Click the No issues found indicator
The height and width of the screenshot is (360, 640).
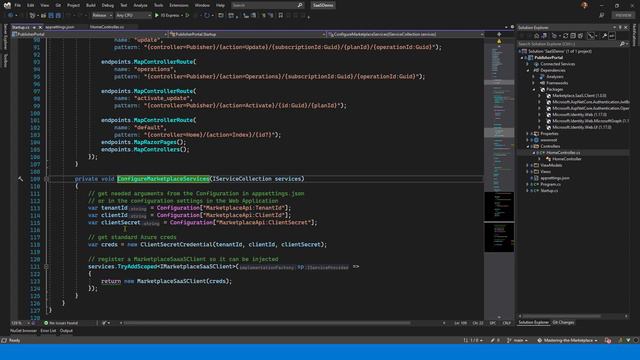[x=61, y=323]
